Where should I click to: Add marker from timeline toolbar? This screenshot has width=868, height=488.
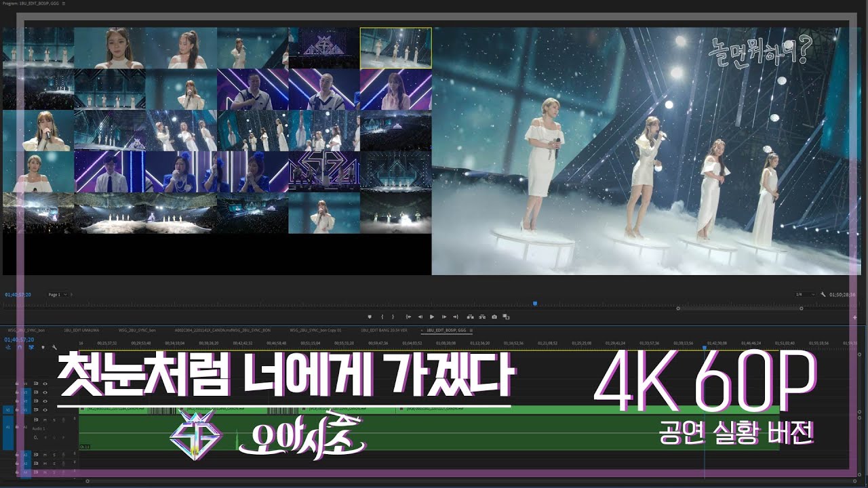[43, 347]
